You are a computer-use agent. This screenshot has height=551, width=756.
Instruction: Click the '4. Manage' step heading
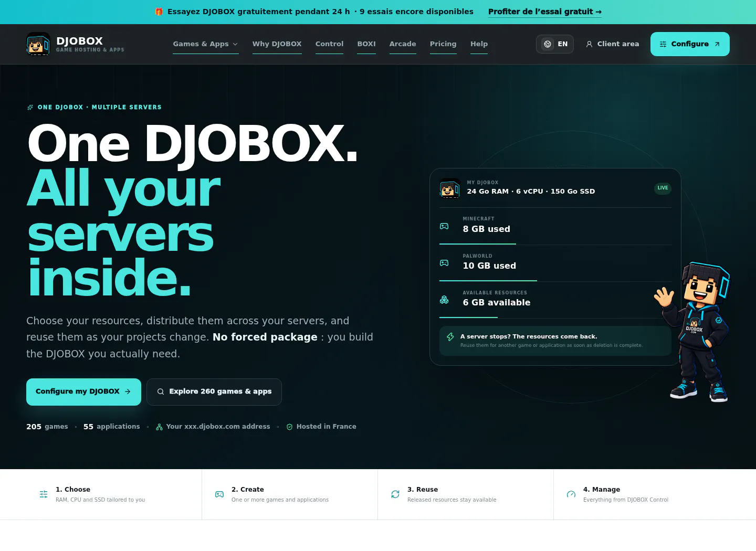(x=602, y=490)
